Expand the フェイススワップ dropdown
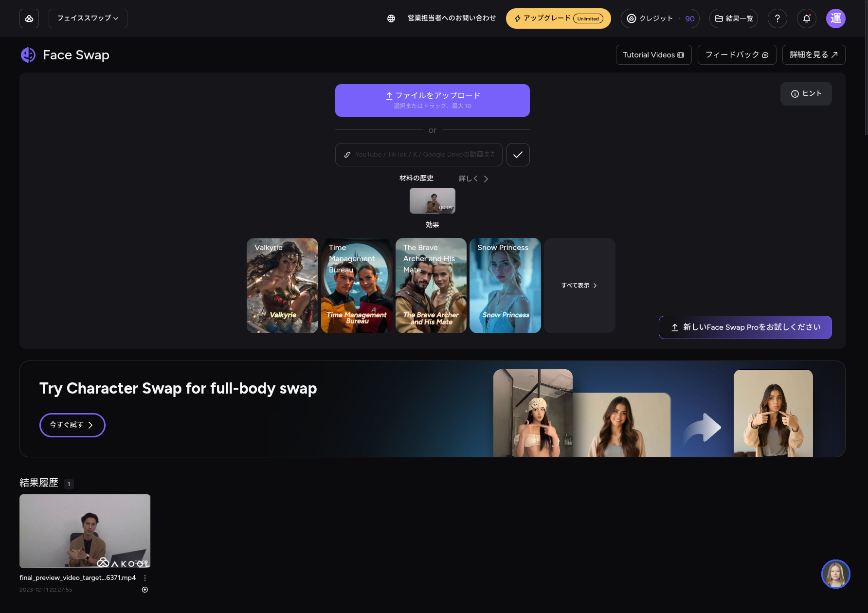The height and width of the screenshot is (613, 868). click(x=88, y=18)
